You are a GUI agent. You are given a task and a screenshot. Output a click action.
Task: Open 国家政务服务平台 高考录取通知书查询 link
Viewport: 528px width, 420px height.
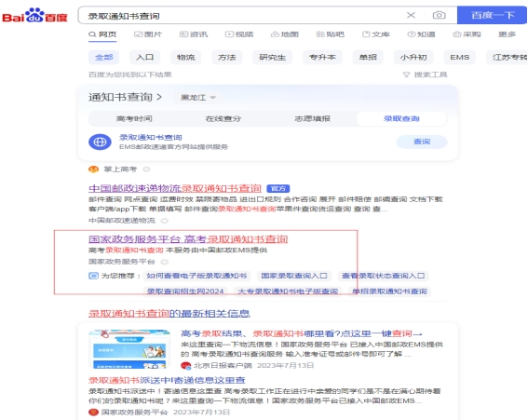click(x=188, y=239)
